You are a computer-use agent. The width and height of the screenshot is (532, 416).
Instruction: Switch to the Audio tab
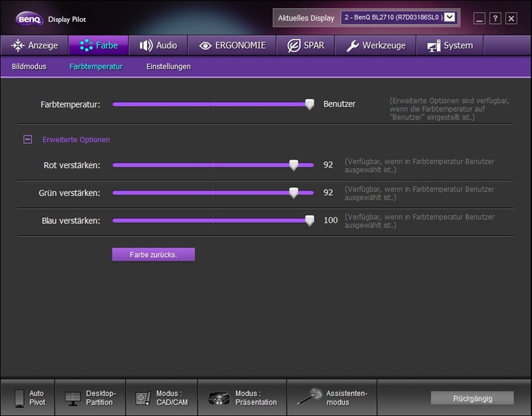158,45
